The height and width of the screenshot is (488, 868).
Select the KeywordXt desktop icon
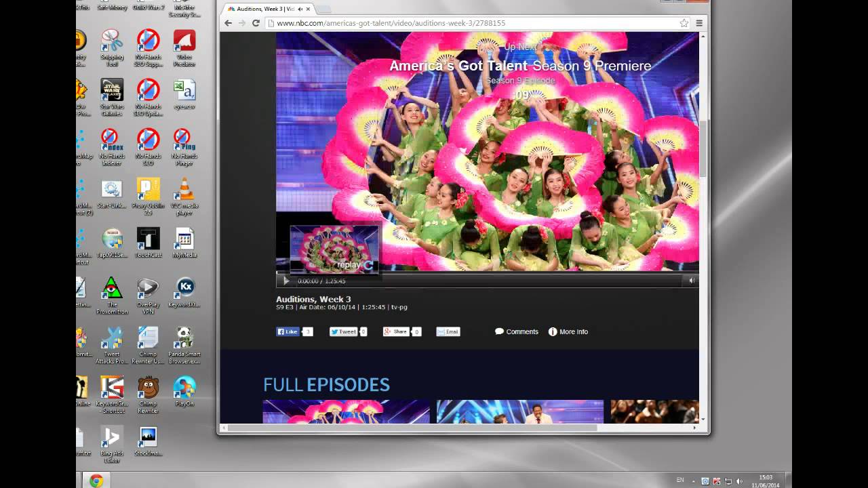point(184,292)
